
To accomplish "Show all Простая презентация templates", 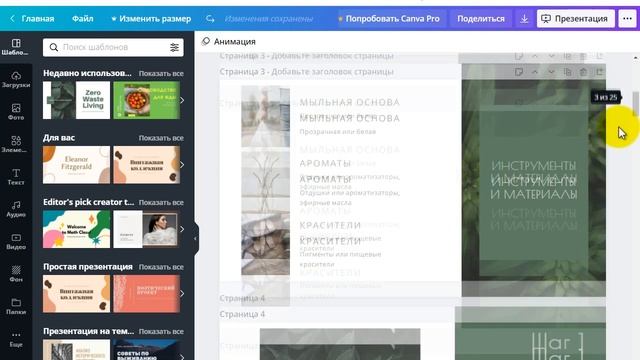I will coord(161,267).
